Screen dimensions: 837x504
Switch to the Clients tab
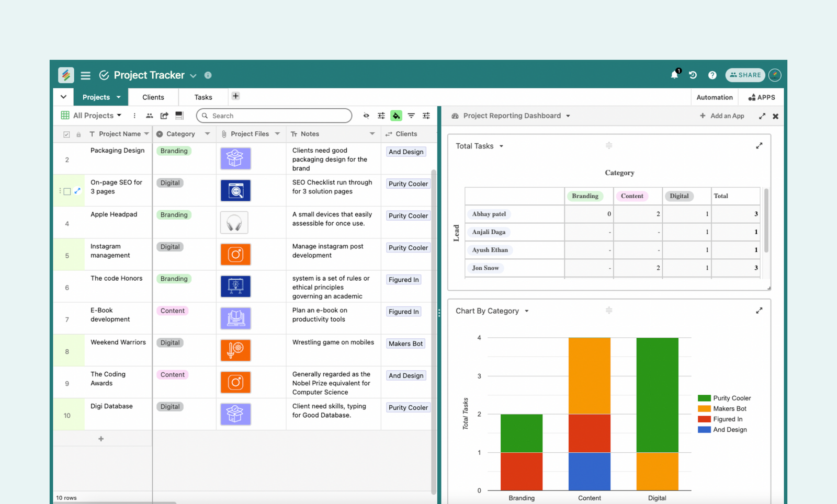pos(153,97)
